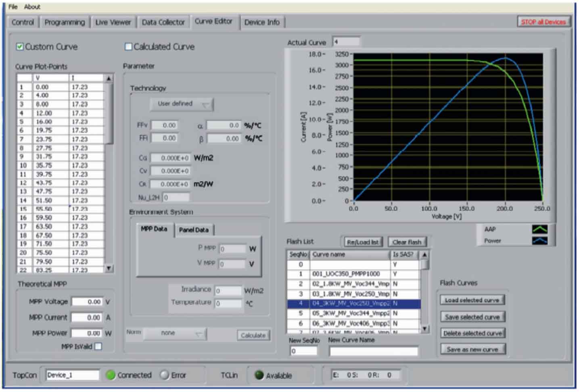Viewport: 579px width, 392px height.
Task: Click the Re/Load list button
Action: [x=363, y=242]
